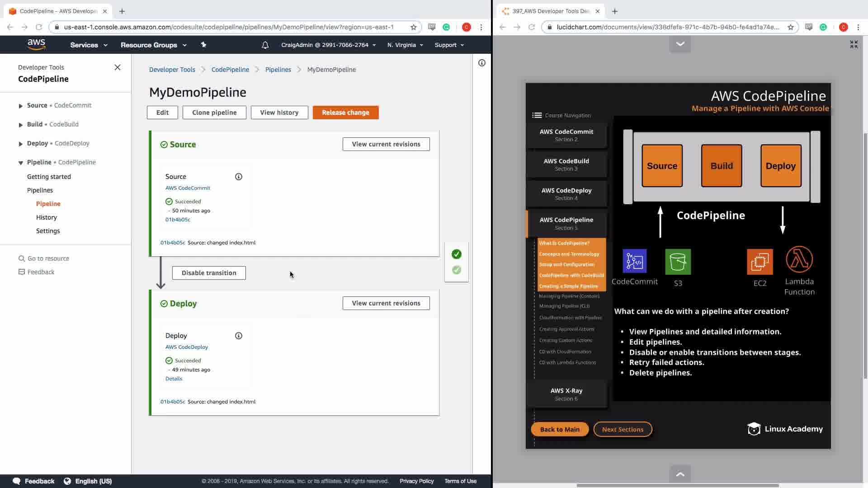Click the CodeCommit icon in diagram

(634, 261)
